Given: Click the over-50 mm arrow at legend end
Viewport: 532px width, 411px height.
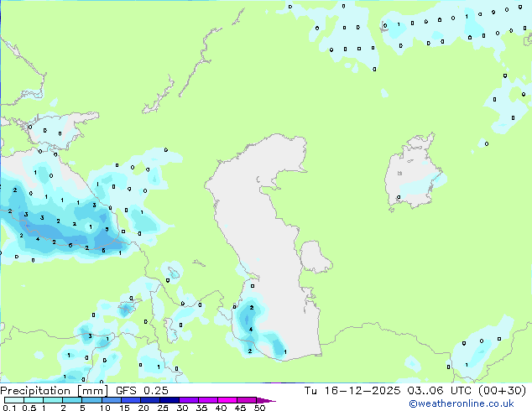Looking at the screenshot, I should 266,400.
